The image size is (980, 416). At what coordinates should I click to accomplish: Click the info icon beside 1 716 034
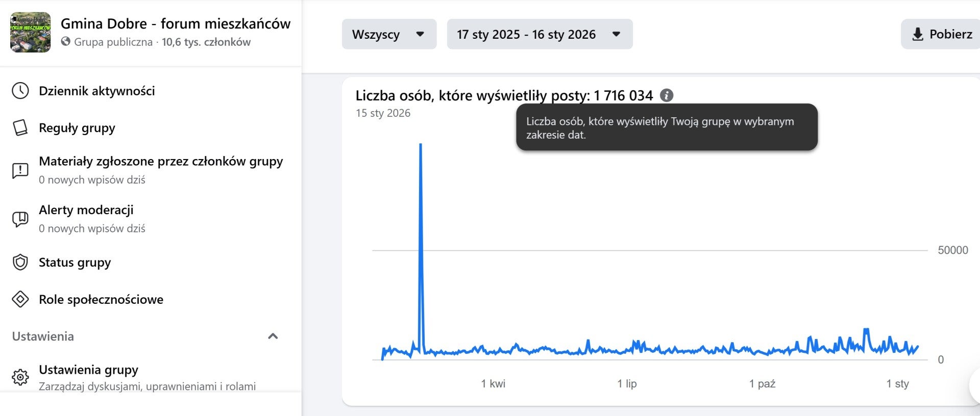click(667, 95)
